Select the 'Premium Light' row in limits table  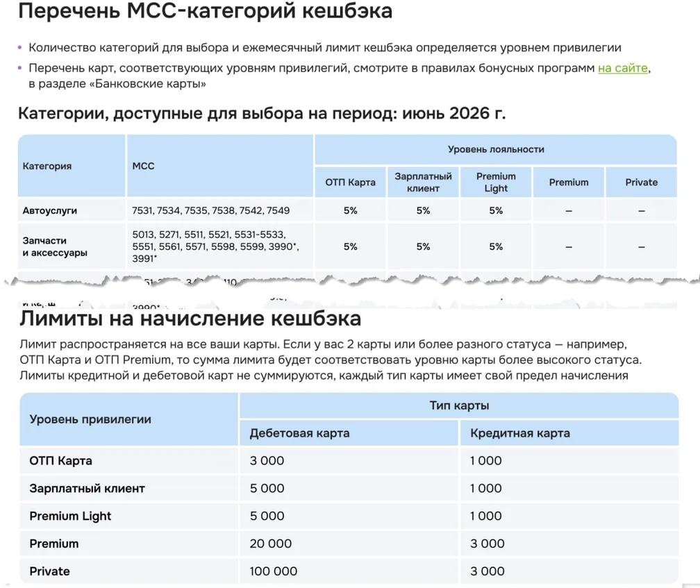pos(349,516)
